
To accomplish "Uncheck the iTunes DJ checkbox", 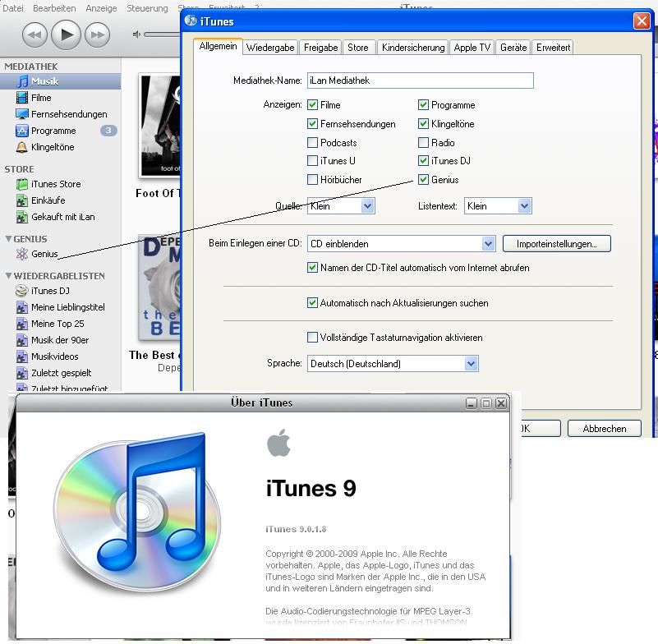I will pyautogui.click(x=423, y=161).
